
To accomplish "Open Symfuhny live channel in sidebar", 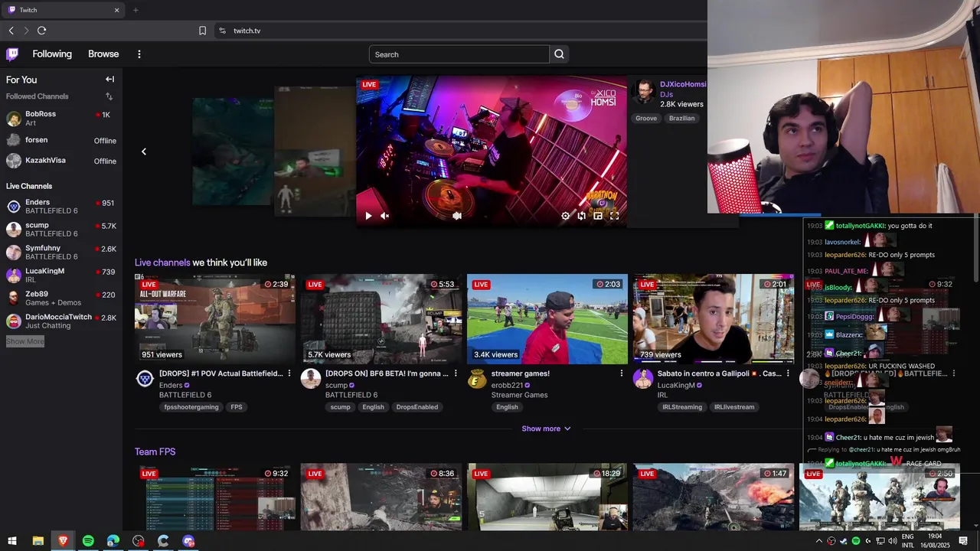I will (60, 253).
